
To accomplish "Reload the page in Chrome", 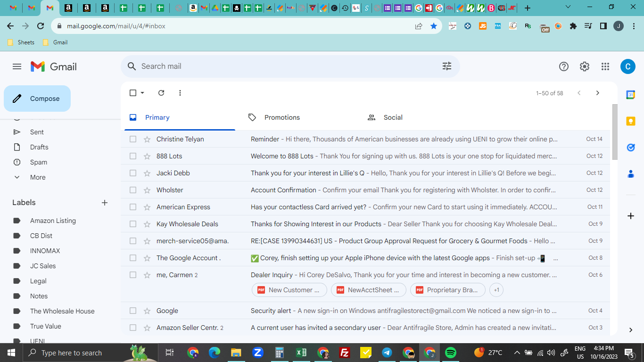I will [x=41, y=26].
